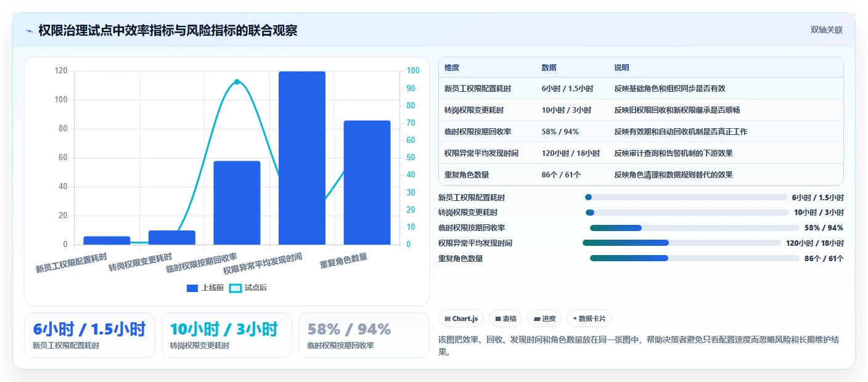Click the 新员工权限配置耗时 progress bar
Image resolution: width=868 pixels, height=382 pixels.
tap(686, 198)
